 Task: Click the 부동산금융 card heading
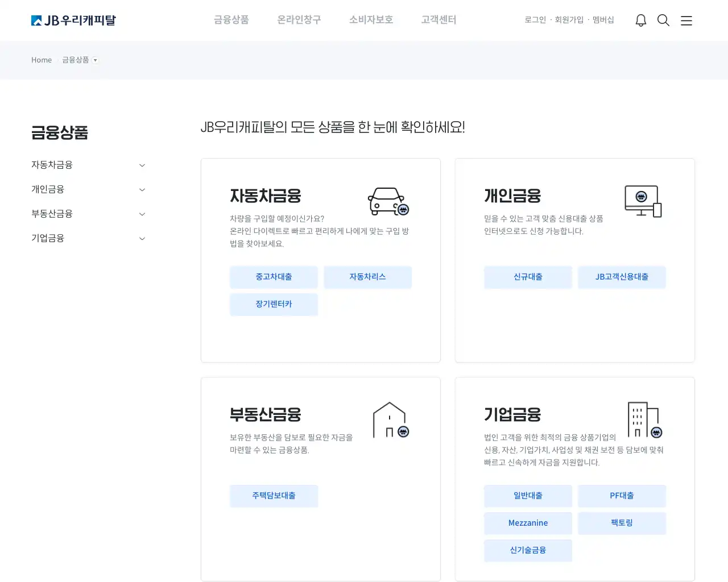pyautogui.click(x=266, y=415)
